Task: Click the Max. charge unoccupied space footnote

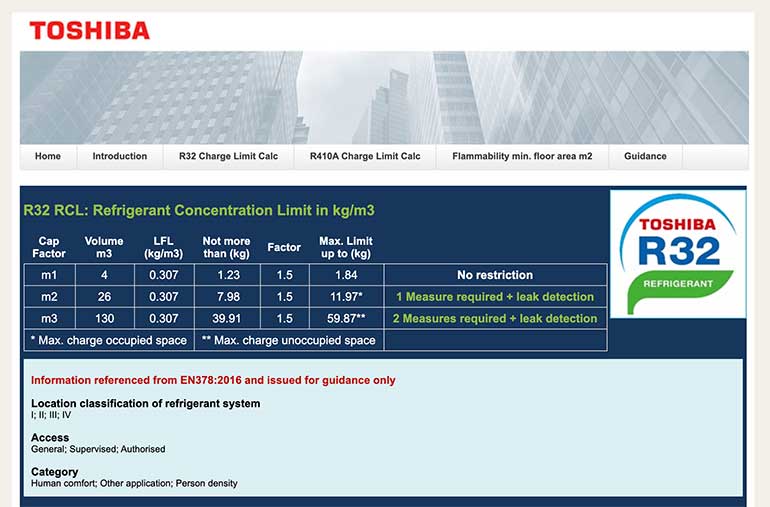Action: 289,340
